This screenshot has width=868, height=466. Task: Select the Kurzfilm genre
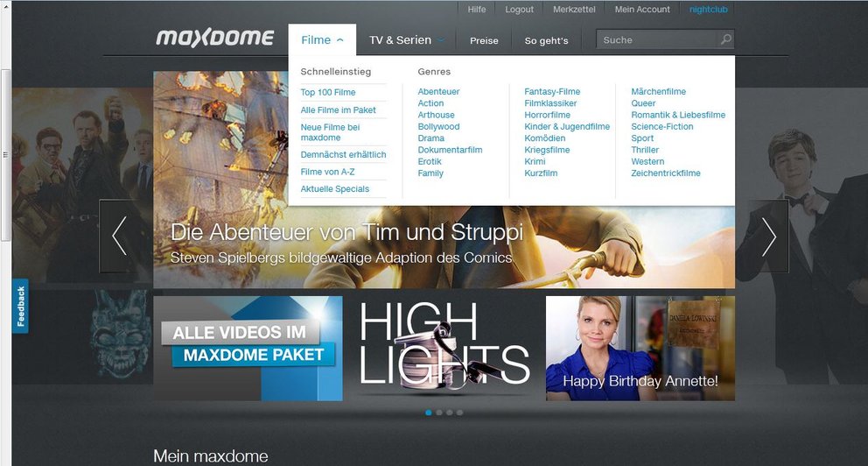pos(541,173)
